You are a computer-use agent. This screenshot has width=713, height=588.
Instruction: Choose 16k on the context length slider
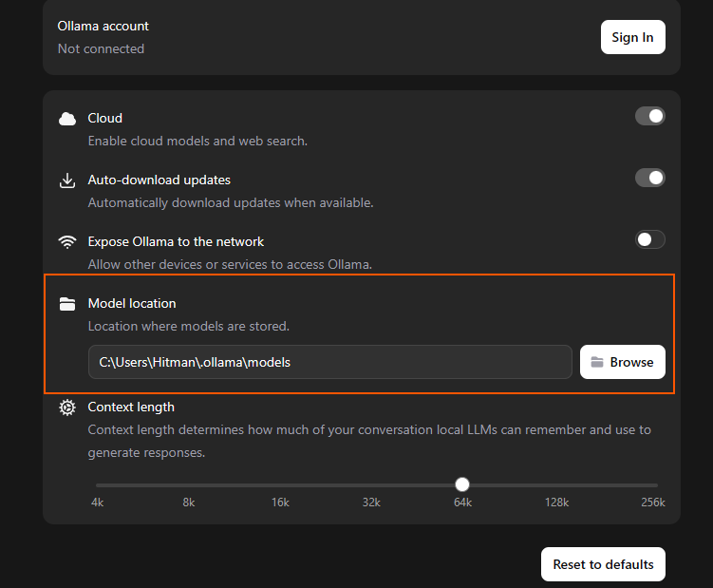pyautogui.click(x=280, y=484)
